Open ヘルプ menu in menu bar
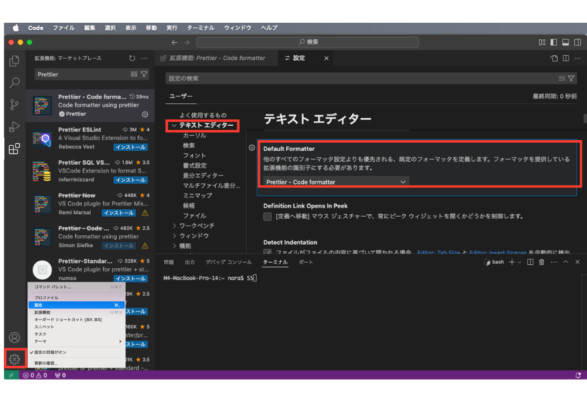The width and height of the screenshot is (587, 400). [269, 28]
